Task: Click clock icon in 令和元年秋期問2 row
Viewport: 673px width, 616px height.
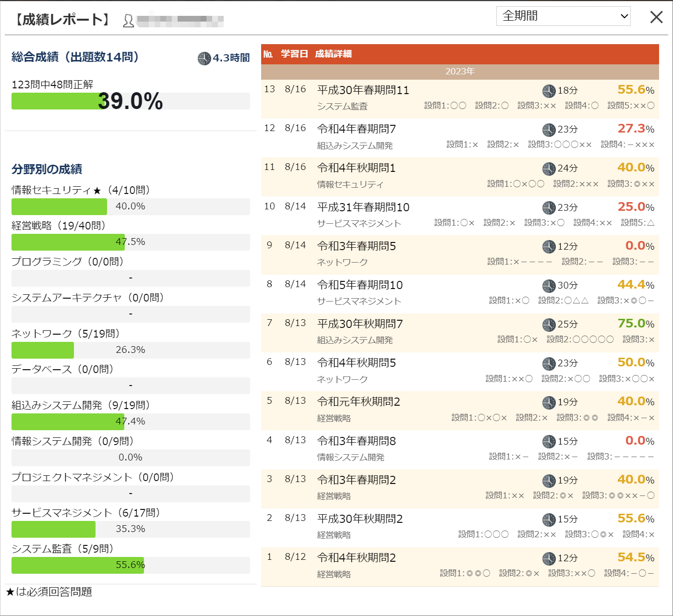Action: coord(549,402)
